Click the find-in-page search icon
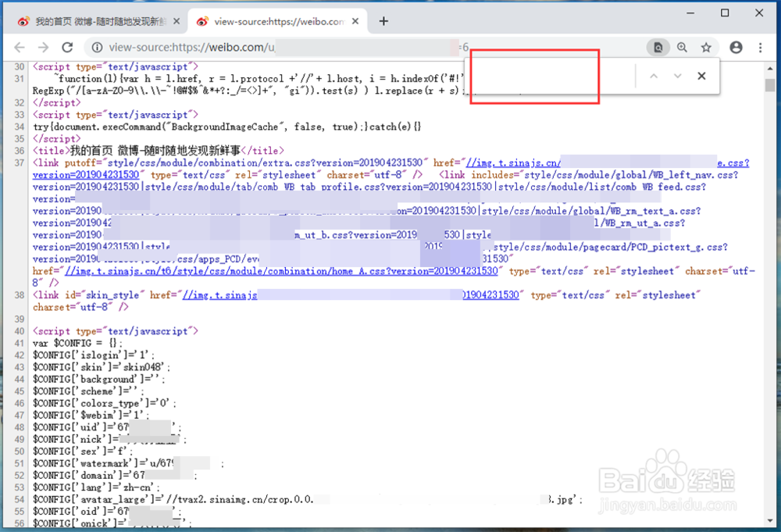The height and width of the screenshot is (532, 781). [658, 48]
